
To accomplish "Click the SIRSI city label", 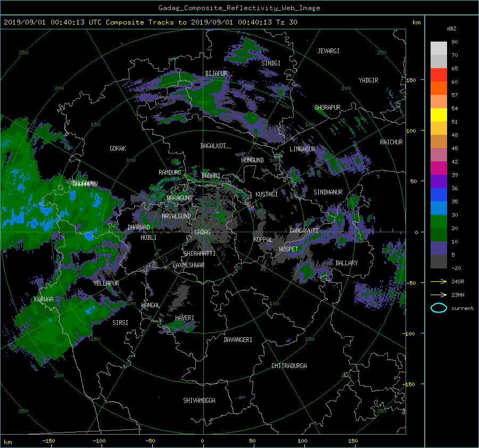I will coord(120,323).
